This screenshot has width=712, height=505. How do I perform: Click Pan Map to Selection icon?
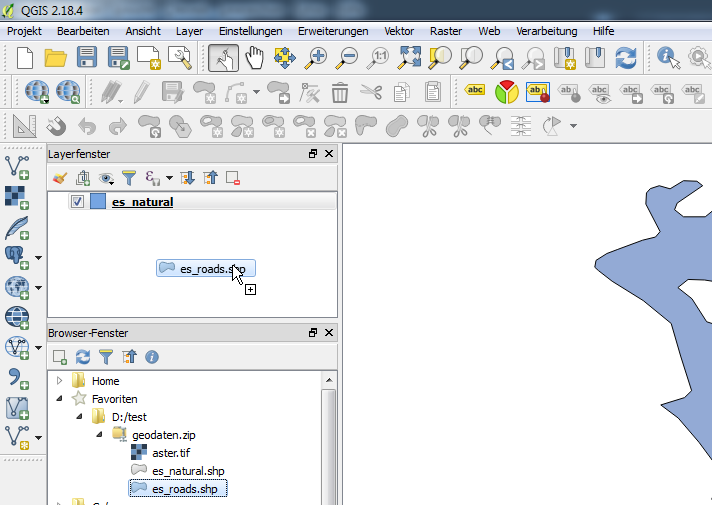(285, 58)
